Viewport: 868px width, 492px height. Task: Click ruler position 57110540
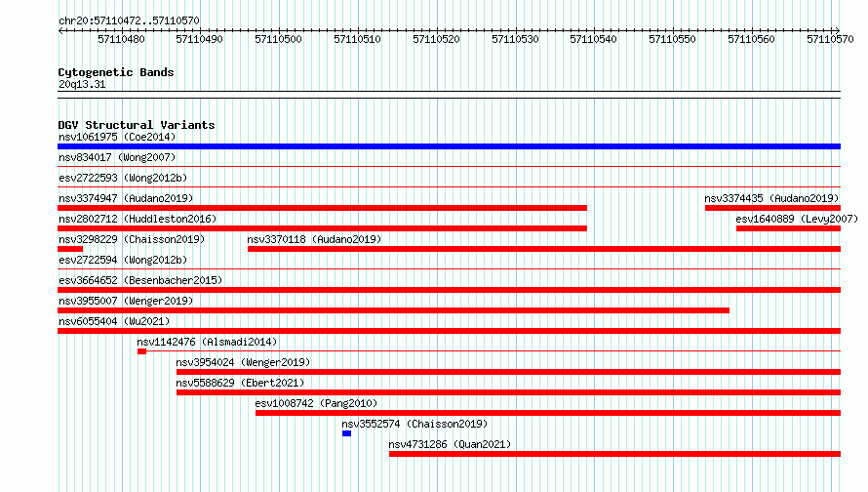593,39
